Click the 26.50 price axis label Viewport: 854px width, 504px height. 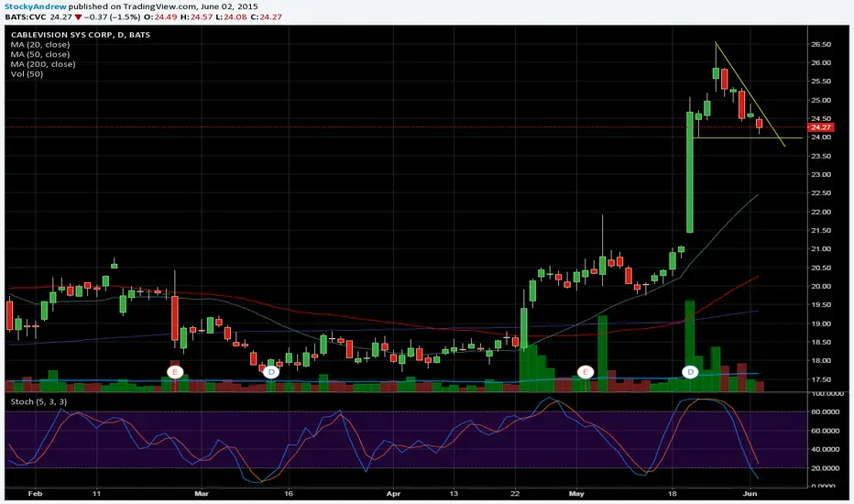click(821, 45)
